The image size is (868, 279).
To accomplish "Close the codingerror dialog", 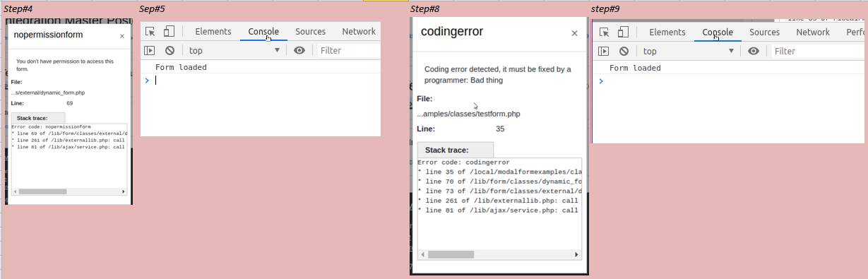I will coord(574,33).
